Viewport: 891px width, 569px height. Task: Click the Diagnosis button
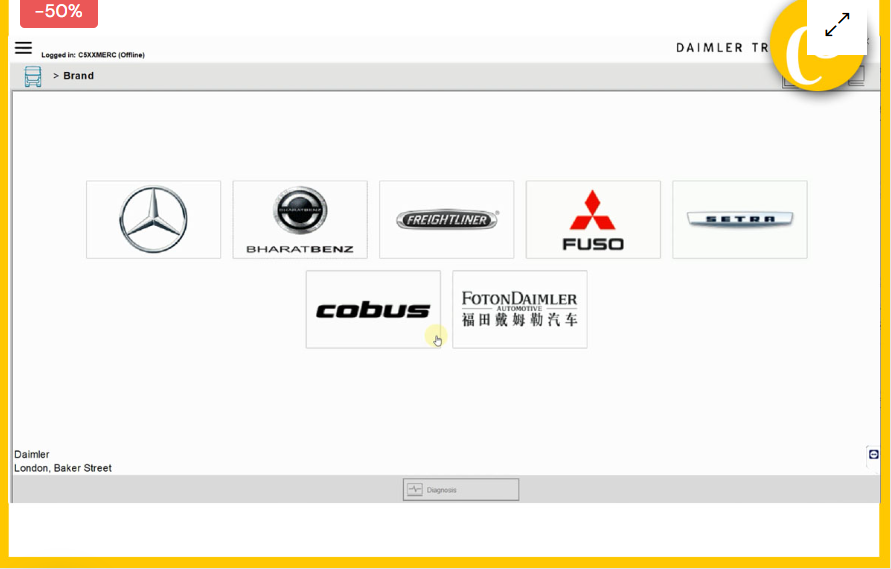(461, 489)
